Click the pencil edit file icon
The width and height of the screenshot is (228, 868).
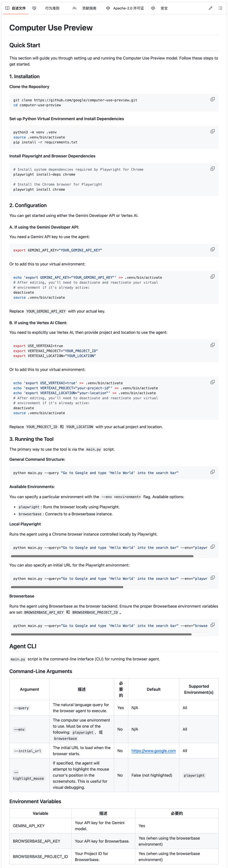coord(211,8)
